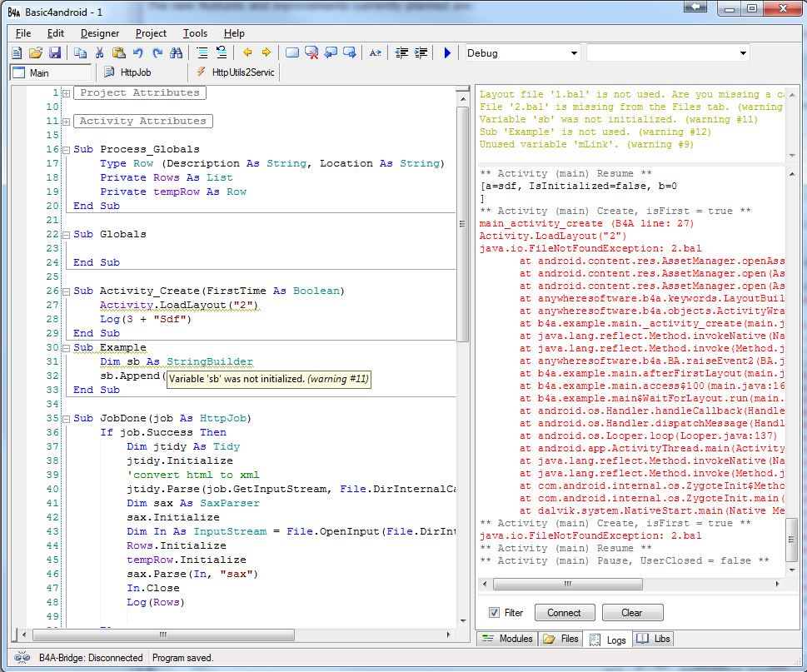Click the remove bookmark icon with red X

tap(311, 53)
